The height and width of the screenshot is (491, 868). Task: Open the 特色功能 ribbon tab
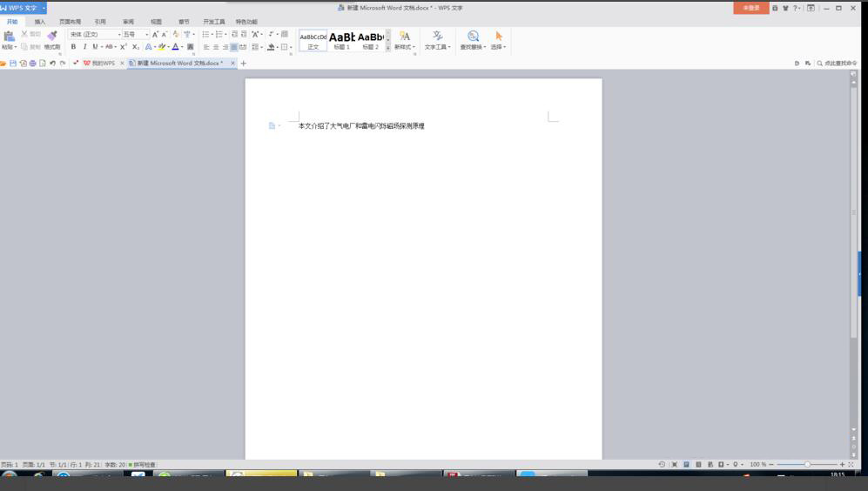coord(246,22)
